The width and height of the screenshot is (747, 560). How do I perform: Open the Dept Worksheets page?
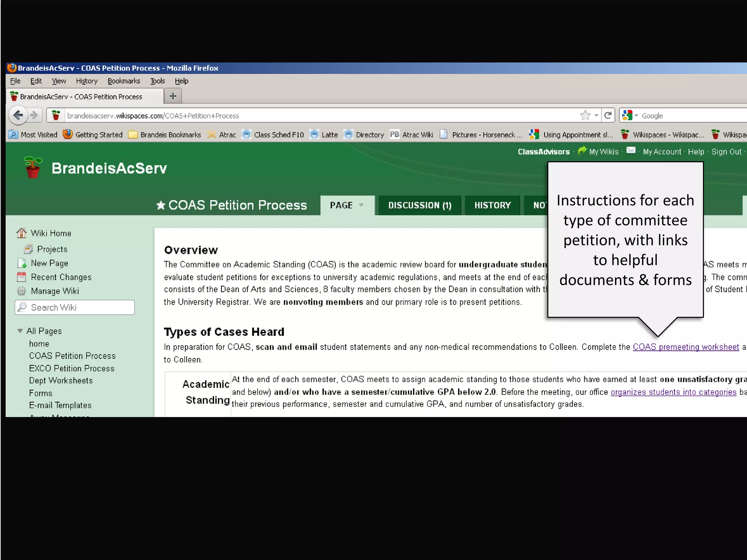[x=61, y=380]
